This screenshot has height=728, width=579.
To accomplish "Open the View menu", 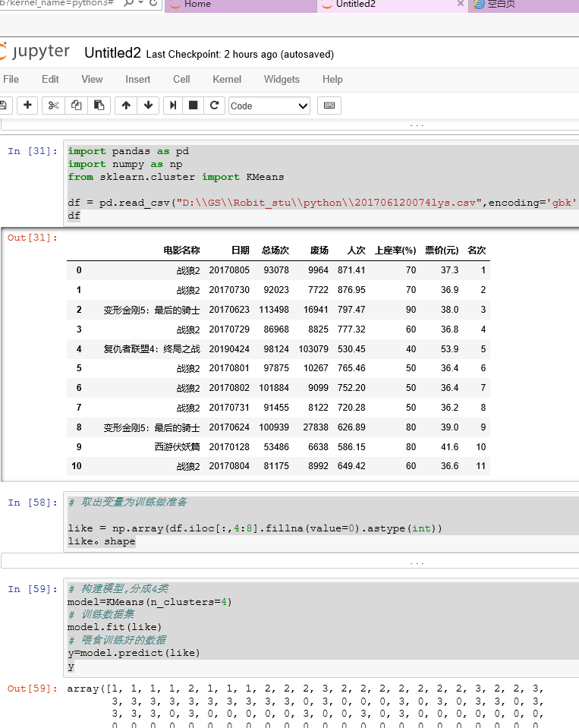I will coord(92,80).
